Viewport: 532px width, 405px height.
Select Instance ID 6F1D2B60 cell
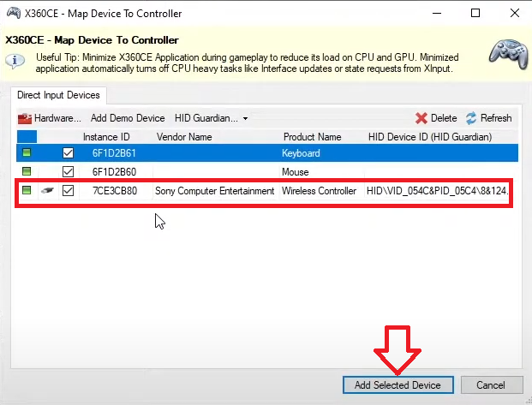coord(114,171)
